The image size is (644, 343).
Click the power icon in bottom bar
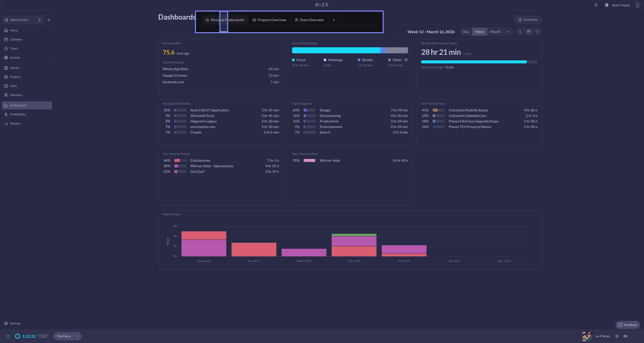8,336
